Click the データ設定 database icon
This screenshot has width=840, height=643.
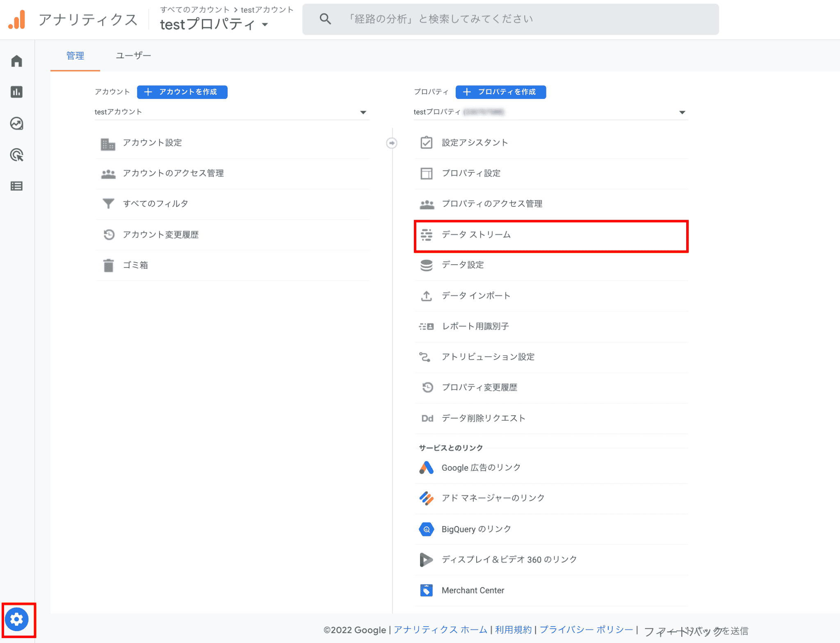click(x=427, y=265)
